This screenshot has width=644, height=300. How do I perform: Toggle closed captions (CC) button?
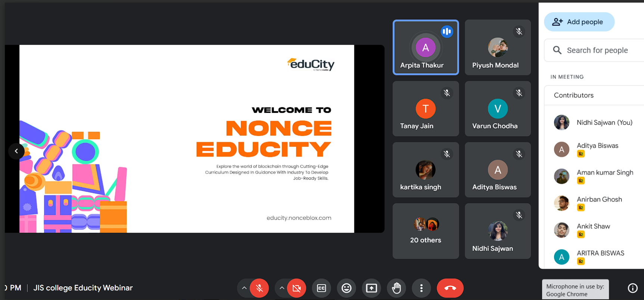point(321,288)
